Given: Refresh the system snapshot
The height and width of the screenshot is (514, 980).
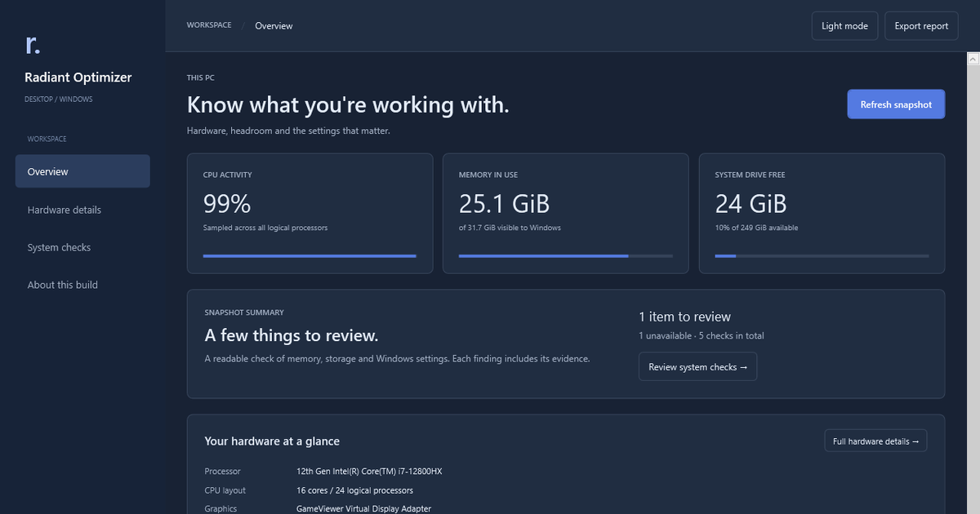Looking at the screenshot, I should coord(896,104).
